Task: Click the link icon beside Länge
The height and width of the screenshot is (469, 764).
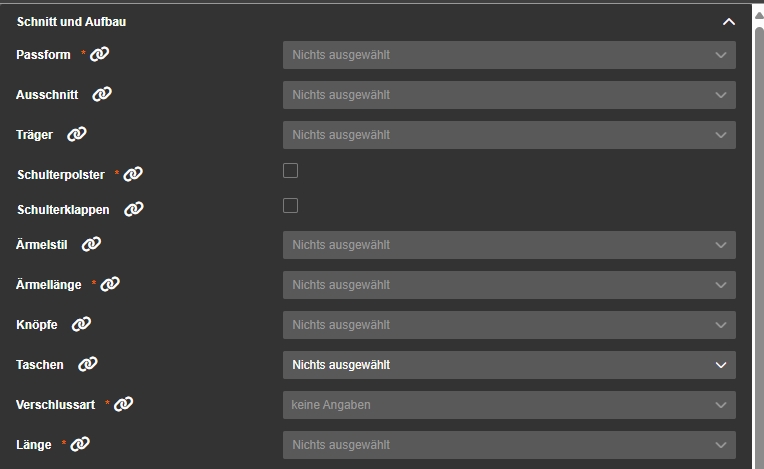Action: point(80,445)
